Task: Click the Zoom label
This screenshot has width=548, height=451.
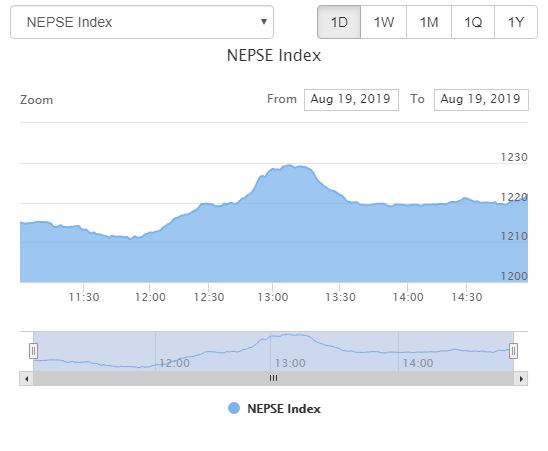Action: click(x=36, y=100)
